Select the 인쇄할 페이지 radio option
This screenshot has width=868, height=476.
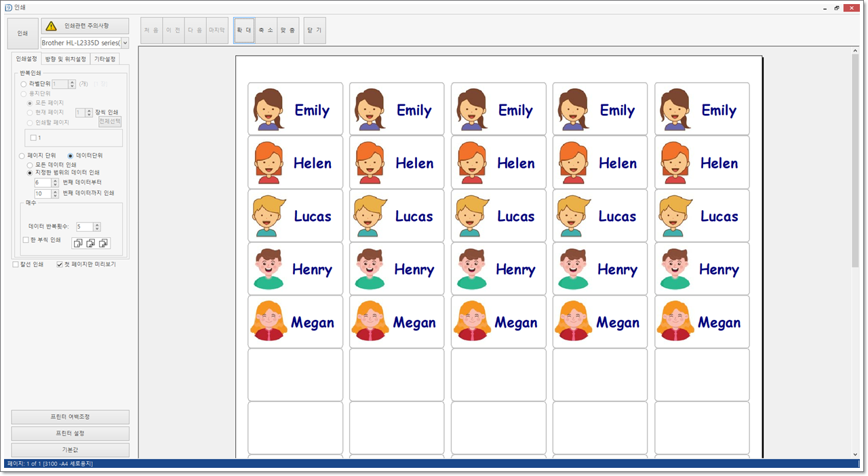point(31,123)
